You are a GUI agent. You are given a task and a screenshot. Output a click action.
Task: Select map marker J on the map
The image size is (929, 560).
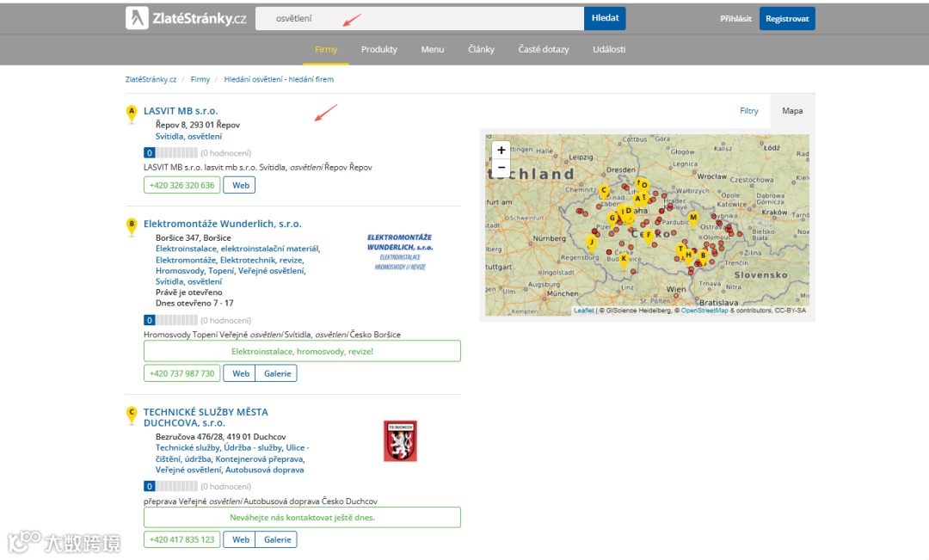(591, 243)
